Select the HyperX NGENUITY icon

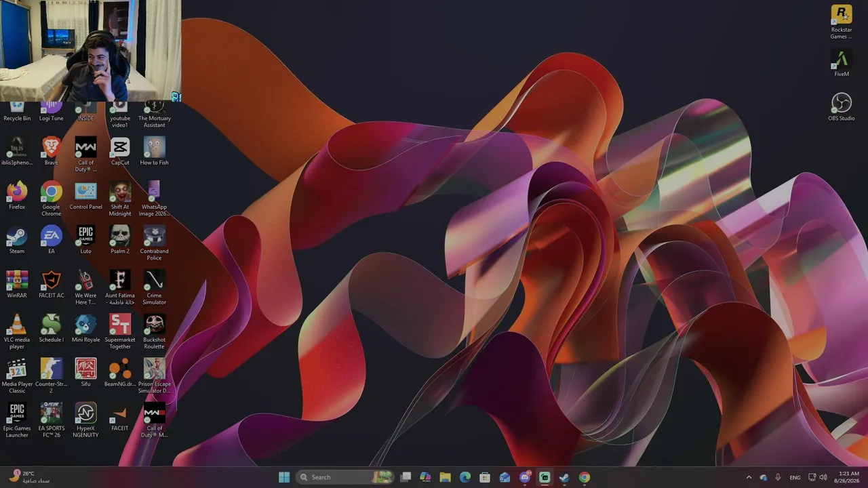pyautogui.click(x=85, y=420)
